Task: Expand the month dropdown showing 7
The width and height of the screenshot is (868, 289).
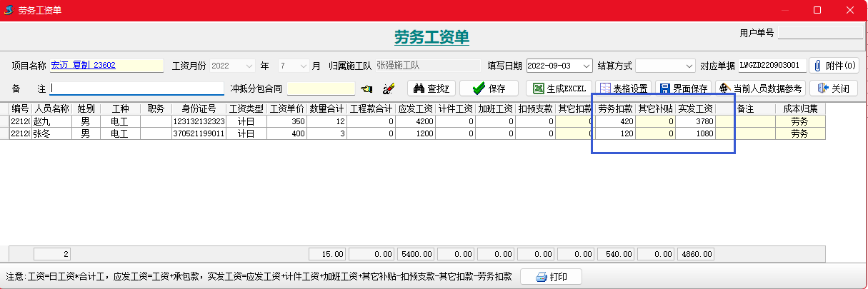Action: (304, 66)
